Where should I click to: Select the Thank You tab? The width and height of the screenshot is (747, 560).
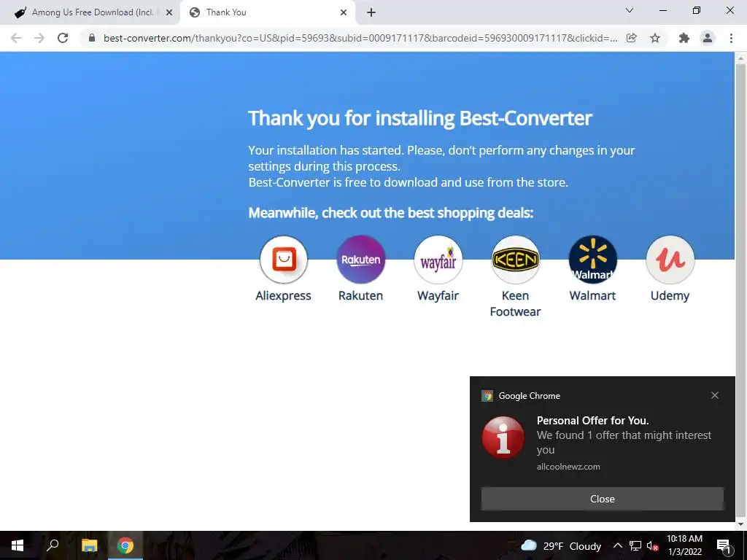pos(267,12)
